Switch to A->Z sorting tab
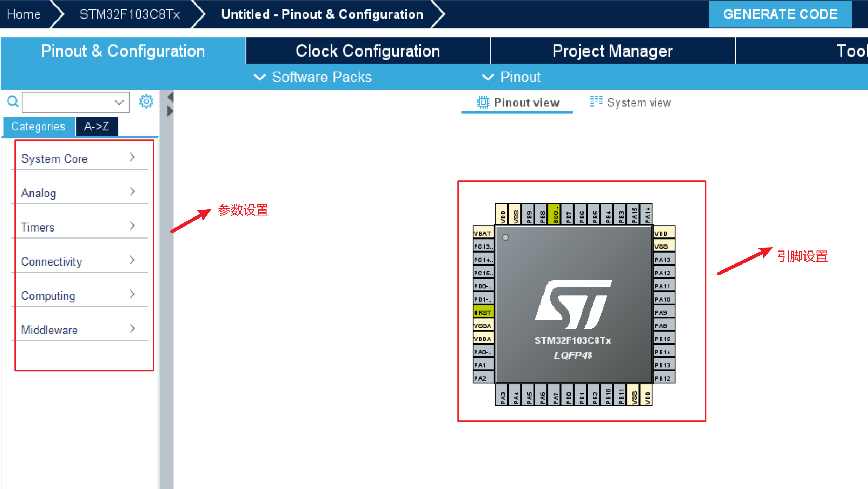The width and height of the screenshot is (868, 489). click(x=97, y=126)
